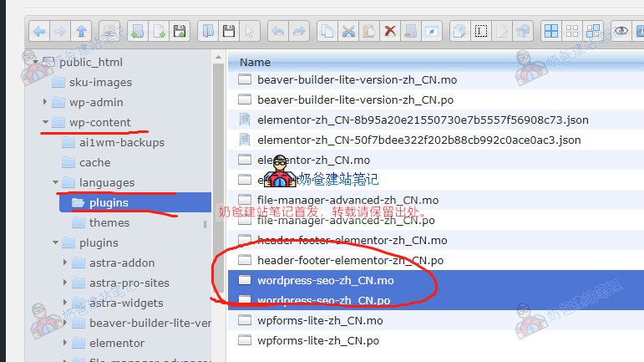Click the Undo arrow icon
The image size is (644, 362).
[x=277, y=32]
